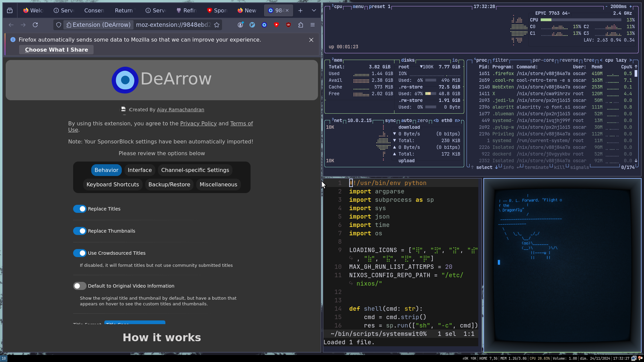
Task: Click right arrow to change proc sort column
Action: 631,60
